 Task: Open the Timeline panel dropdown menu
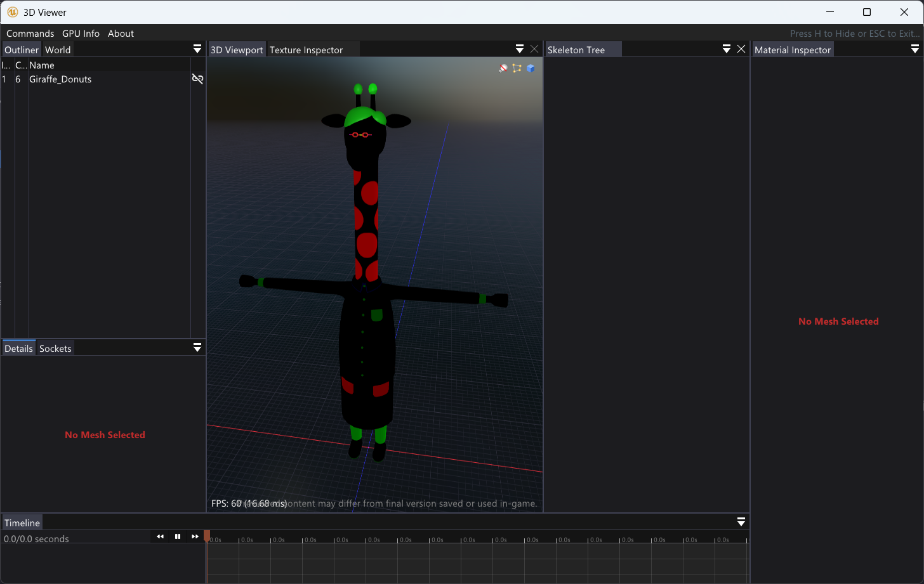[741, 522]
